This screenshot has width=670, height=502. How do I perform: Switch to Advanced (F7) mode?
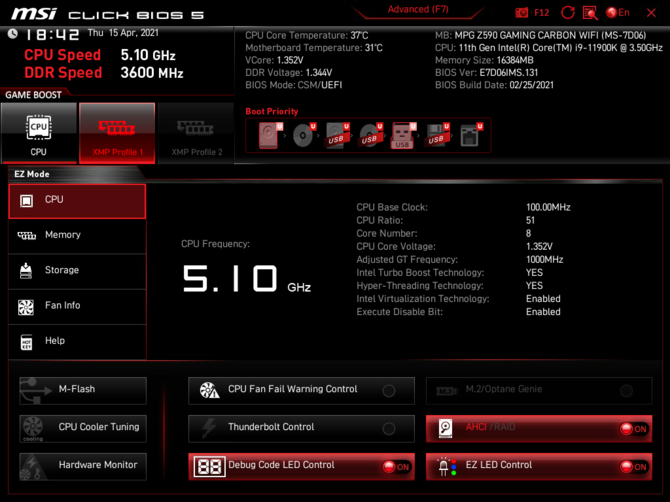click(418, 9)
